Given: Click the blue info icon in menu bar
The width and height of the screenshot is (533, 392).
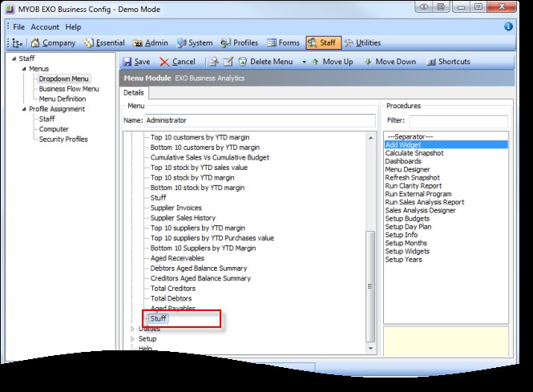Looking at the screenshot, I should (508, 26).
